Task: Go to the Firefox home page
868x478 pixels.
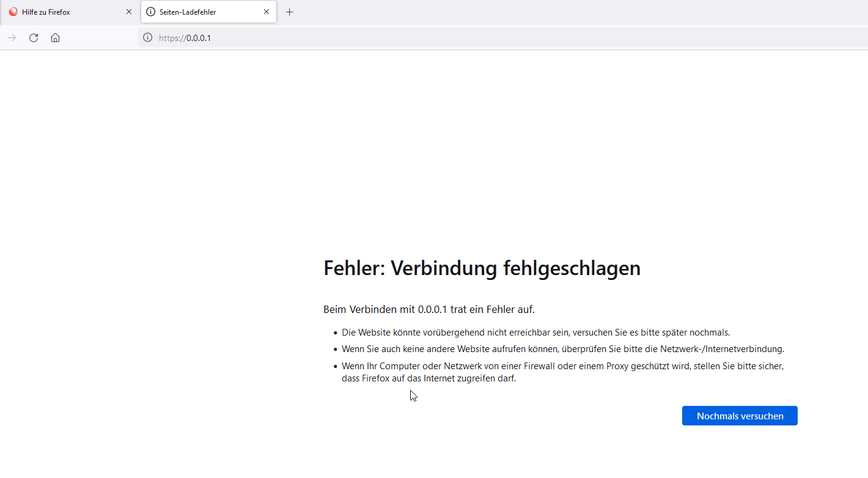Action: point(55,38)
